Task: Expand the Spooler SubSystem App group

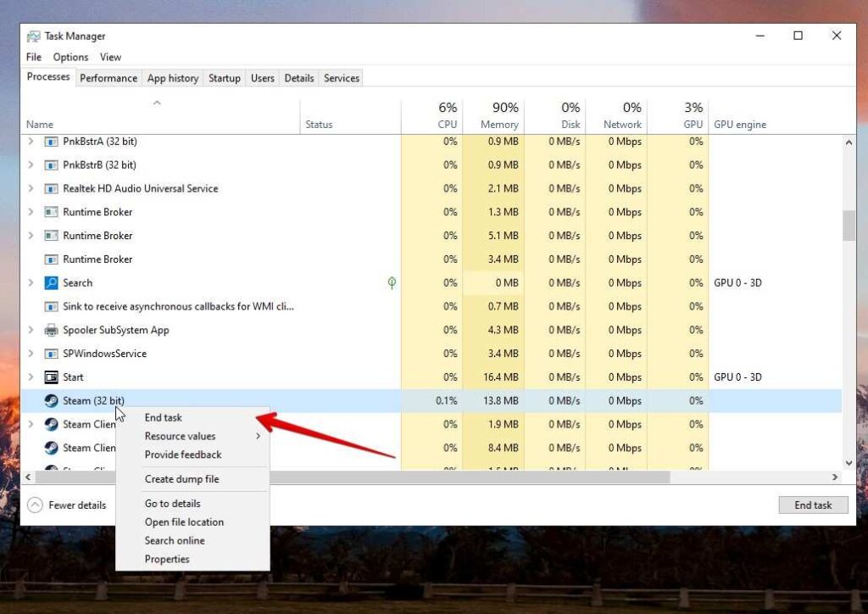Action: tap(31, 330)
